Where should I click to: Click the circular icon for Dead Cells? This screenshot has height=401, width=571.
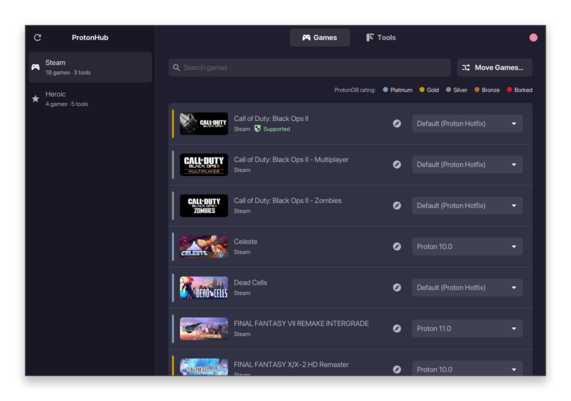tap(397, 288)
